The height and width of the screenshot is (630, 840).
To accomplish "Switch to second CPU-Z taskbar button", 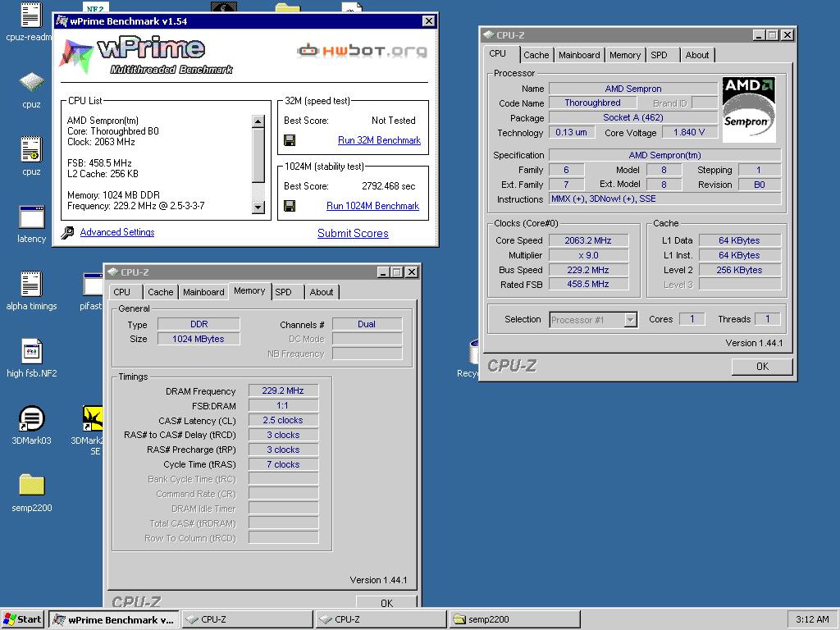I will [381, 619].
